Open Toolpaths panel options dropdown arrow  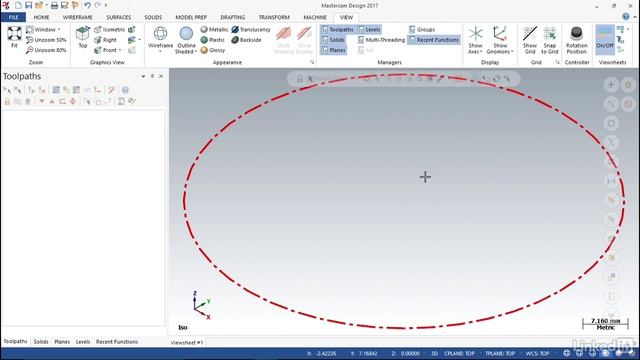click(x=143, y=76)
